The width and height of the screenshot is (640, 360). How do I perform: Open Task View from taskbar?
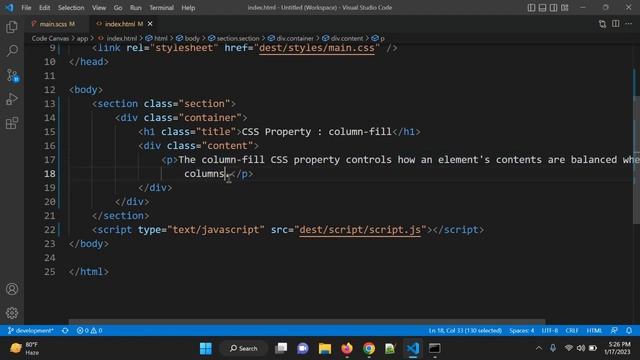[x=281, y=348]
